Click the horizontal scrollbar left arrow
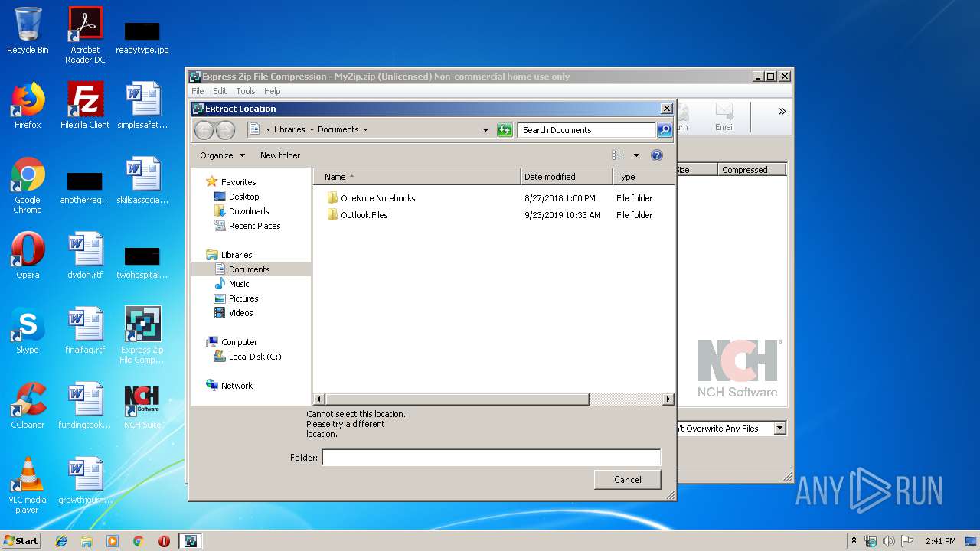 pyautogui.click(x=319, y=399)
